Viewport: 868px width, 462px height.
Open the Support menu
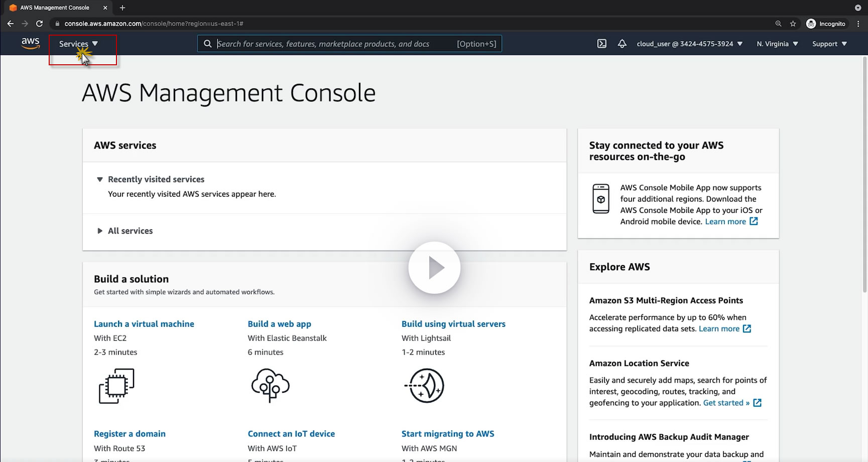829,44
